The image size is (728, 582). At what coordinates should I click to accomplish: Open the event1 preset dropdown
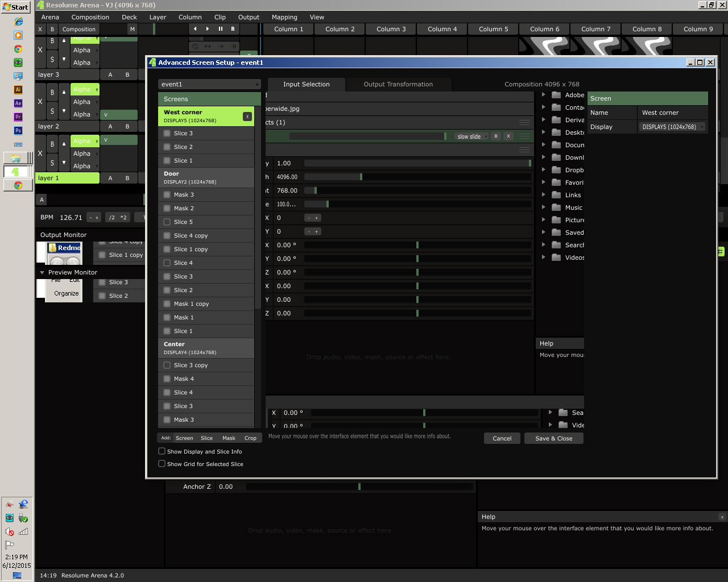(x=209, y=85)
